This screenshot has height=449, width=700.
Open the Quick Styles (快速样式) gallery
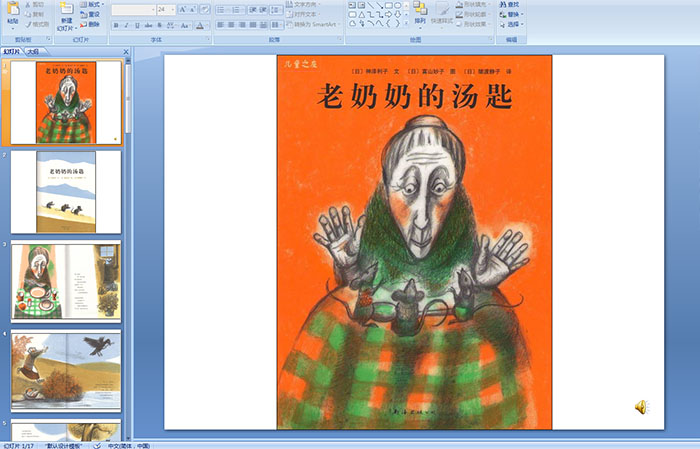click(x=442, y=15)
